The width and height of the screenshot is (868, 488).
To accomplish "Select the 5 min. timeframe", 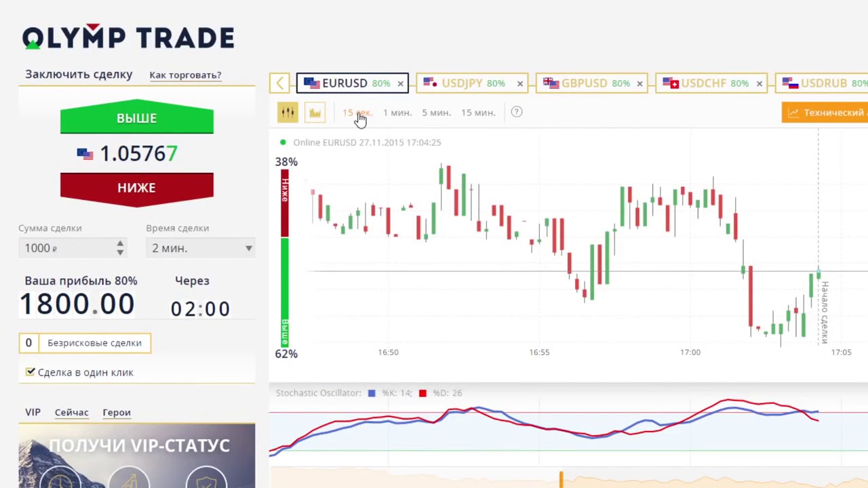I will 436,113.
